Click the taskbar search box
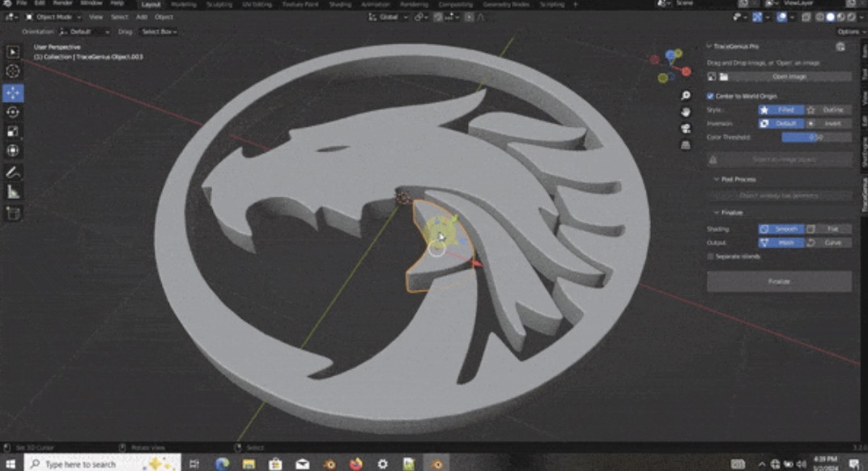 (x=102, y=464)
